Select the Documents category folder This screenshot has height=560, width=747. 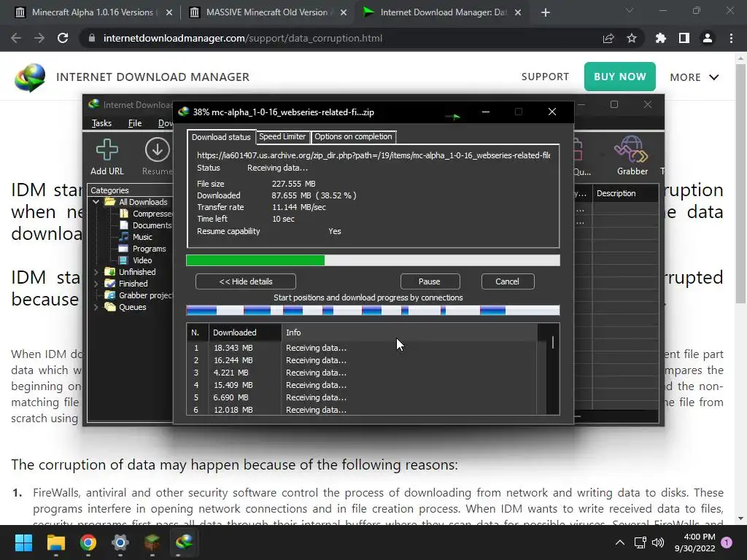click(x=147, y=225)
